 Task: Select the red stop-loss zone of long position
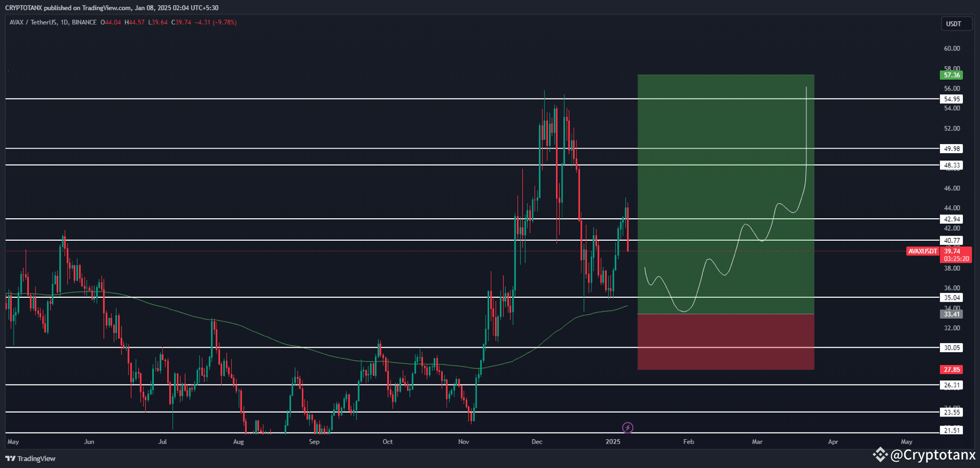pyautogui.click(x=726, y=342)
